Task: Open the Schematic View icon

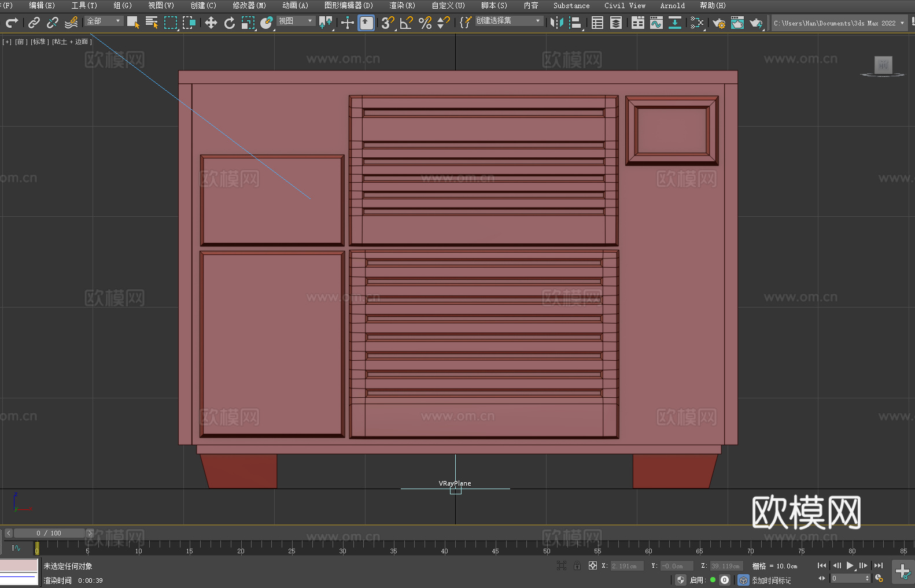Action: 697,23
